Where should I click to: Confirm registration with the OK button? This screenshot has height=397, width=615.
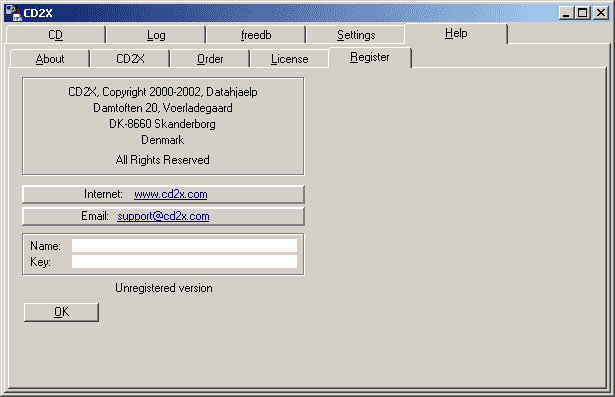pos(61,312)
